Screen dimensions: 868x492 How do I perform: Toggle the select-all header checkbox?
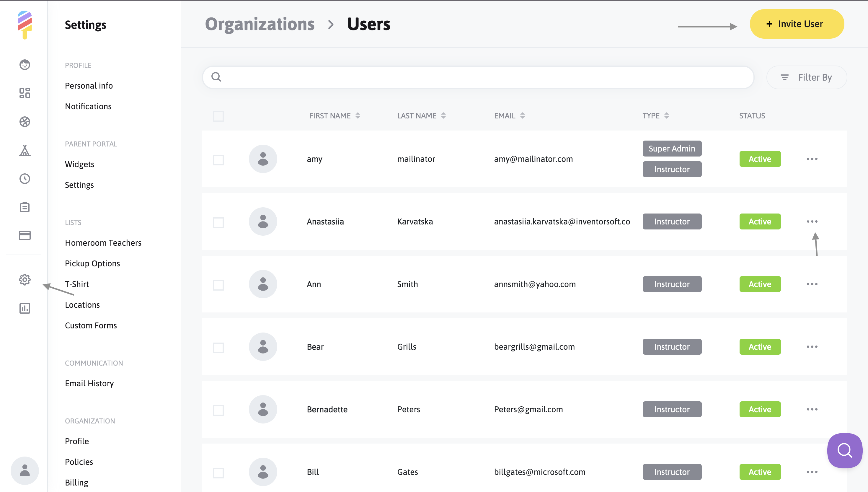click(x=218, y=116)
